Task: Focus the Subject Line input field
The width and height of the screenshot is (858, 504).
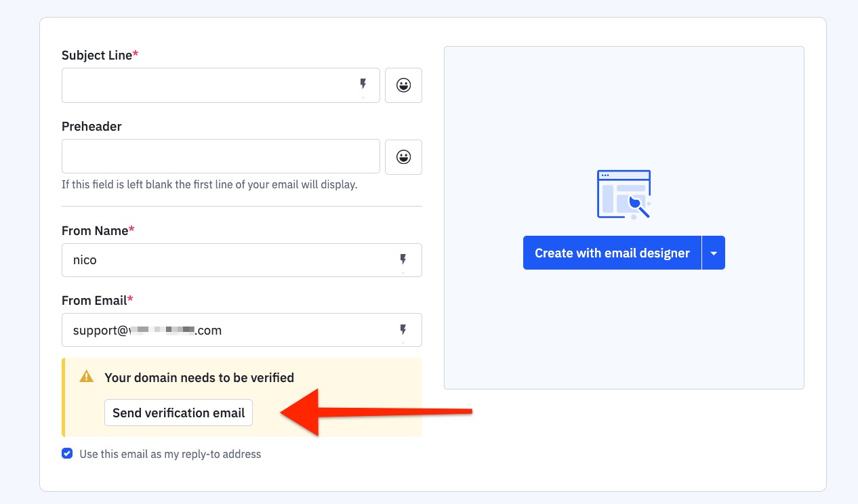Action: tap(203, 85)
